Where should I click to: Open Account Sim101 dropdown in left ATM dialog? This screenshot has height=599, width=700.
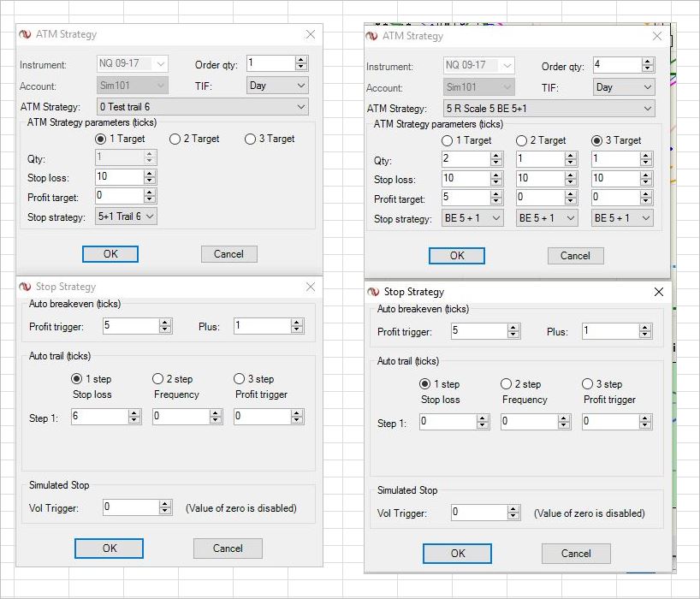coord(132,86)
